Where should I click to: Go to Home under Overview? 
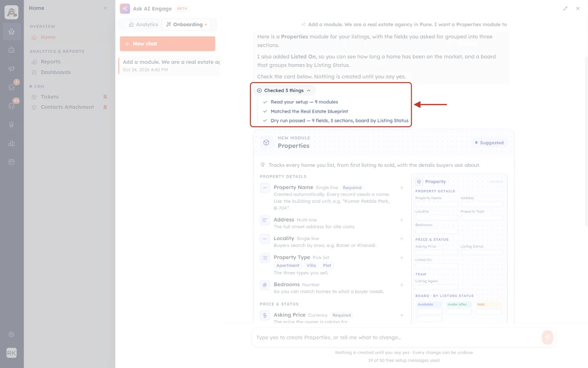click(x=48, y=37)
